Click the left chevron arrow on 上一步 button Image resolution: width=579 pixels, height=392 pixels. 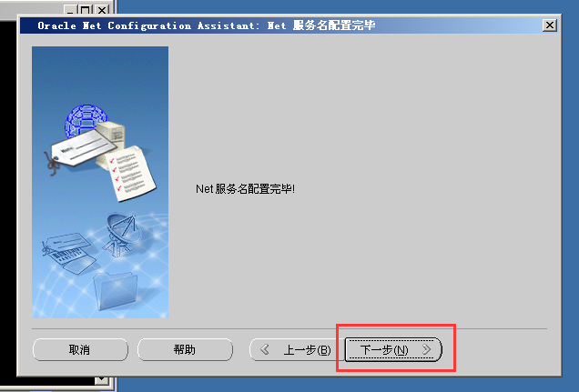pos(265,349)
